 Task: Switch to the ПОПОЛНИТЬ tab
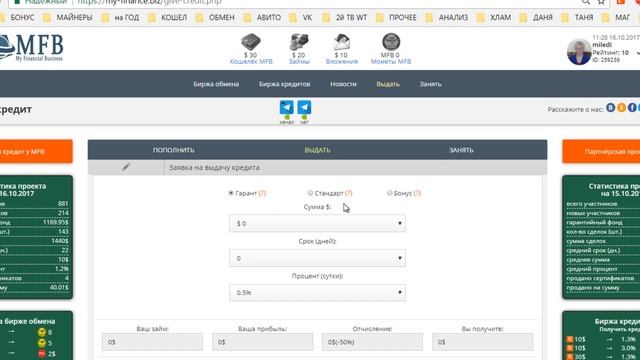pos(173,150)
